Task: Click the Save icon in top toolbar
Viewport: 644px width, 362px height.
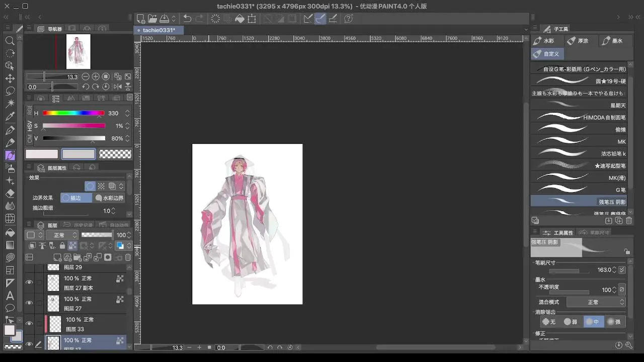Action: pyautogui.click(x=164, y=19)
